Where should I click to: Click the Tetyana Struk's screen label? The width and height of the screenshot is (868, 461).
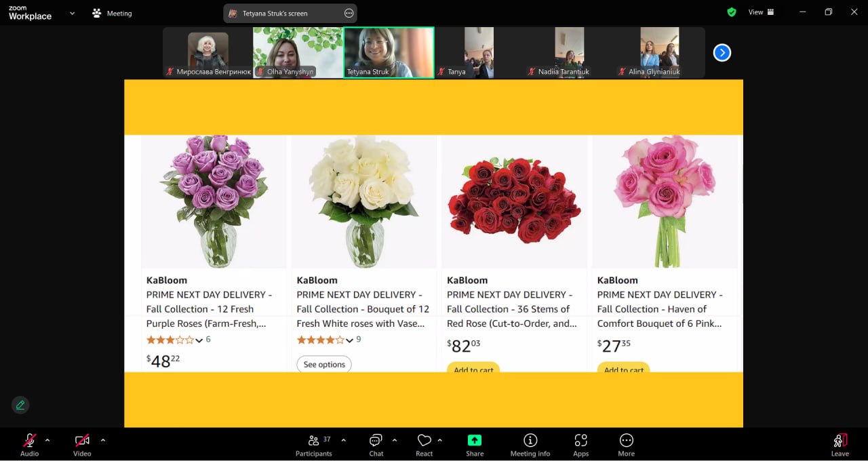[x=275, y=13]
